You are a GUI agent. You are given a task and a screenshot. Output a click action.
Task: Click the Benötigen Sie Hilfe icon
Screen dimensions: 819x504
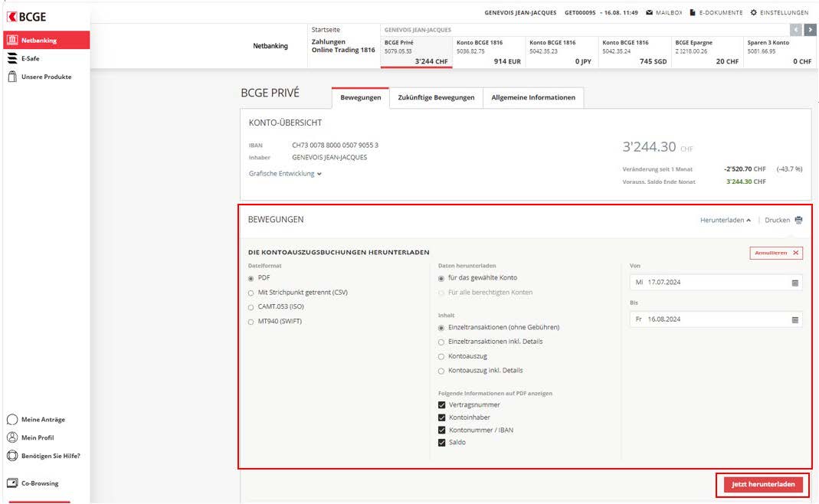12,456
